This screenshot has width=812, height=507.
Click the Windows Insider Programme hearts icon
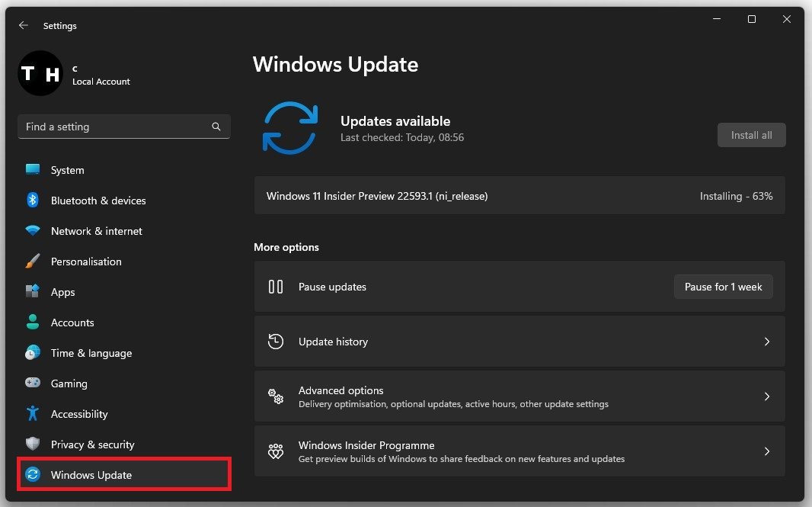point(276,451)
